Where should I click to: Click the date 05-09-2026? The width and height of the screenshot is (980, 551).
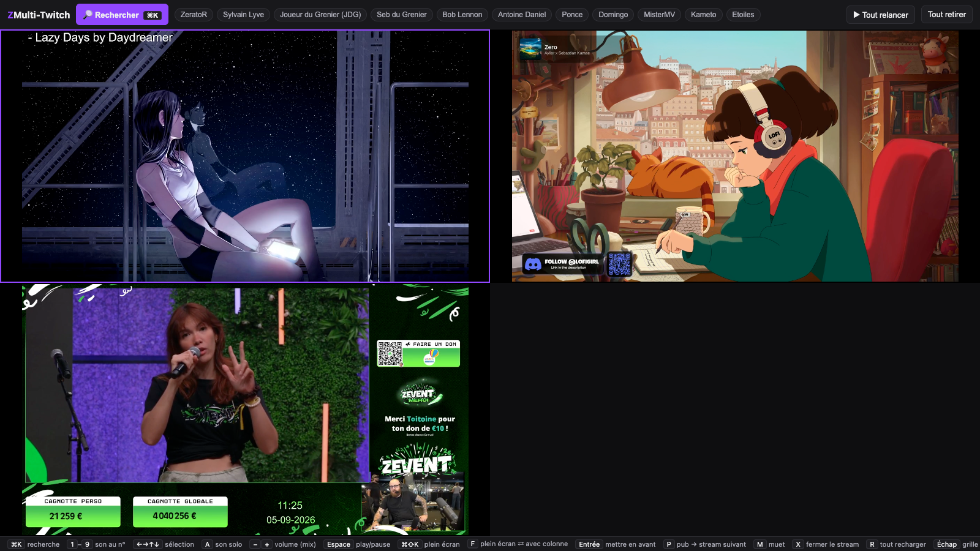(290, 520)
